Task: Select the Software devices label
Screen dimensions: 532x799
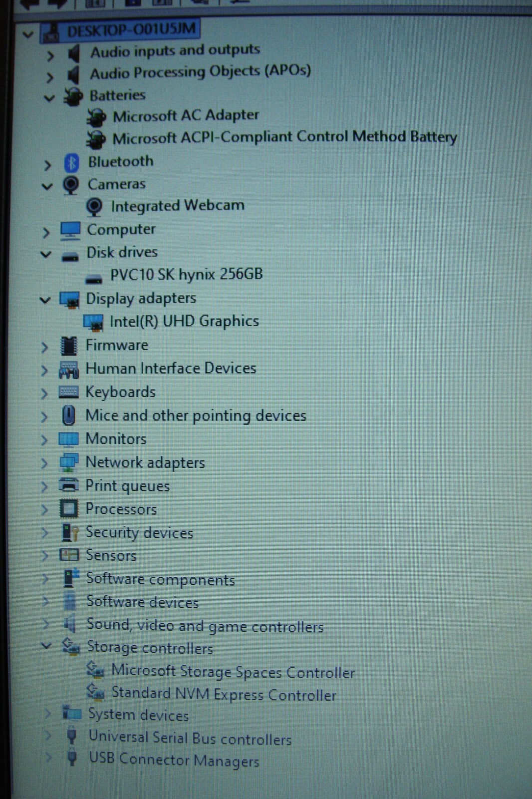Action: 142,602
